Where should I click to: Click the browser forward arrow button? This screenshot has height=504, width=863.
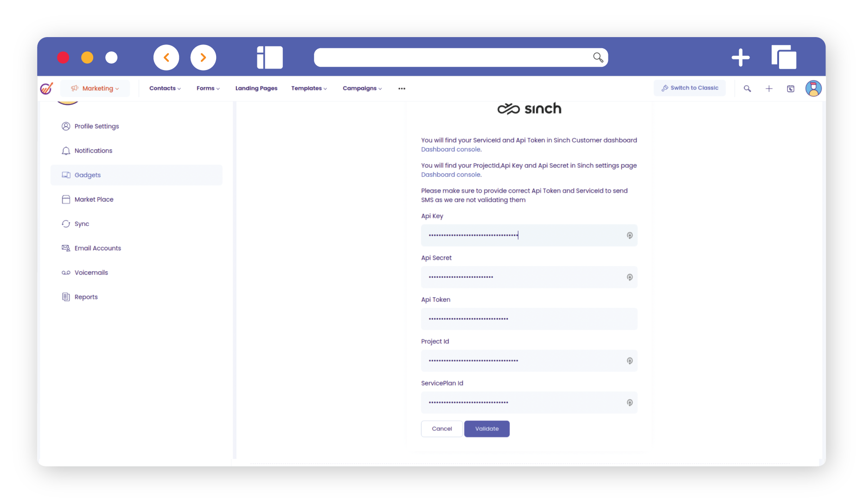pyautogui.click(x=203, y=57)
